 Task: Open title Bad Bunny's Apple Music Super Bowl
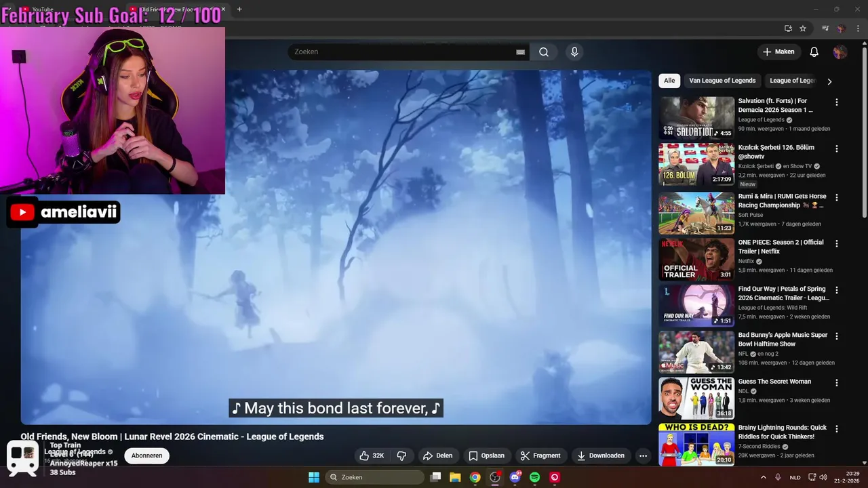[783, 340]
